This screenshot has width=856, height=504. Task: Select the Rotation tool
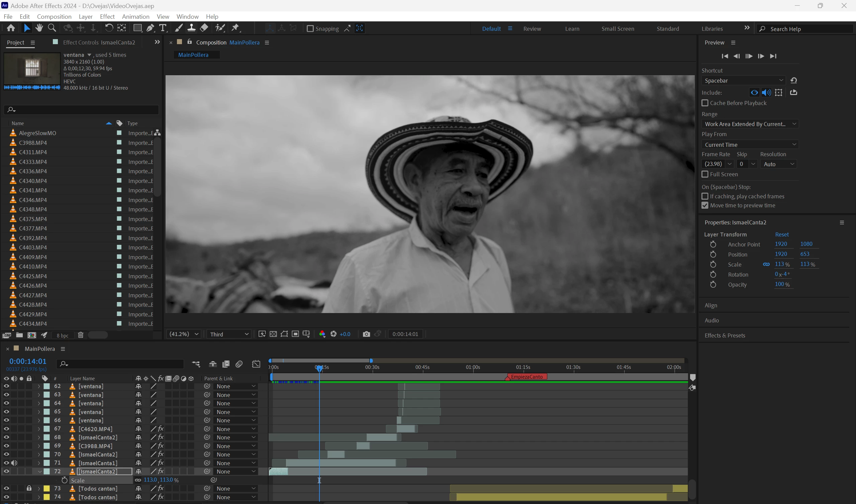tap(109, 28)
